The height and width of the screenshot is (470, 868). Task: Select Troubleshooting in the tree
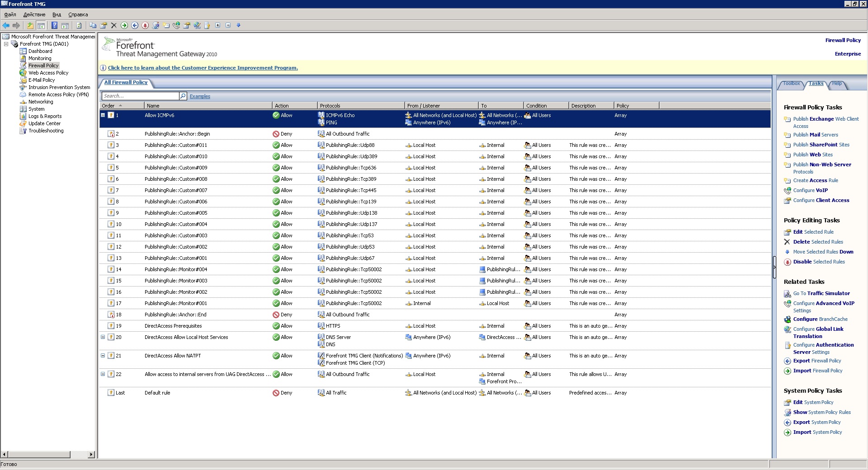pos(46,131)
